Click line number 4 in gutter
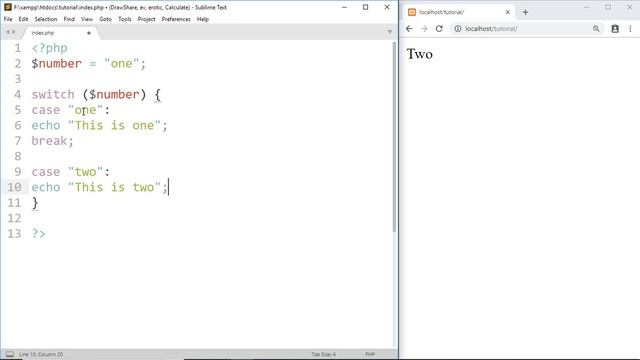640x360 pixels. click(x=18, y=94)
